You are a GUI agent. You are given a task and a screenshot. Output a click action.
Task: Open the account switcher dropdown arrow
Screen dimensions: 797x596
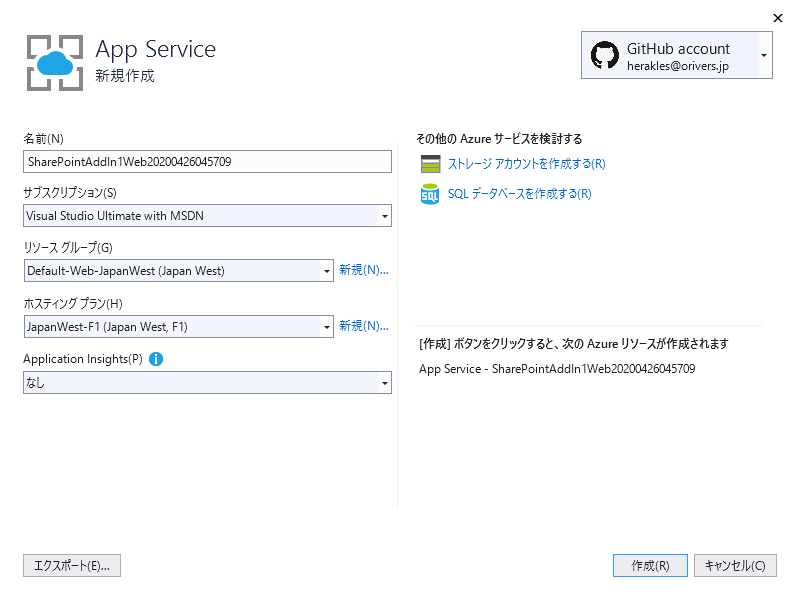click(x=764, y=55)
